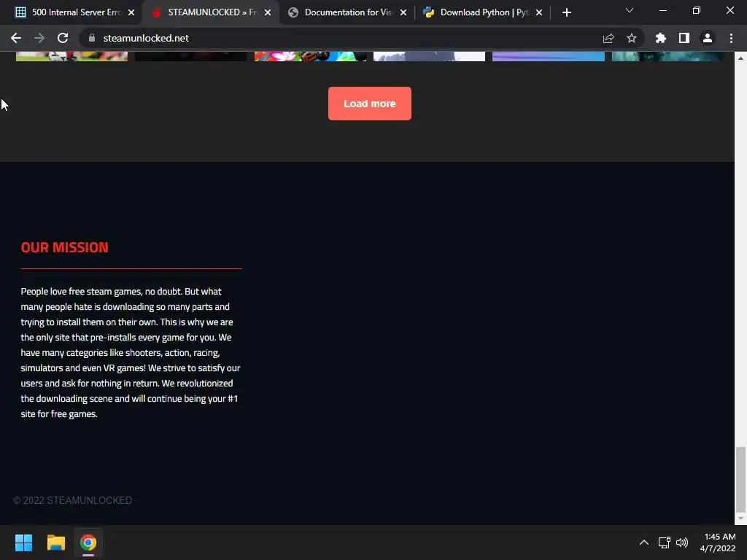This screenshot has width=747, height=560.
Task: Switch to Download Python tab
Action: (483, 12)
